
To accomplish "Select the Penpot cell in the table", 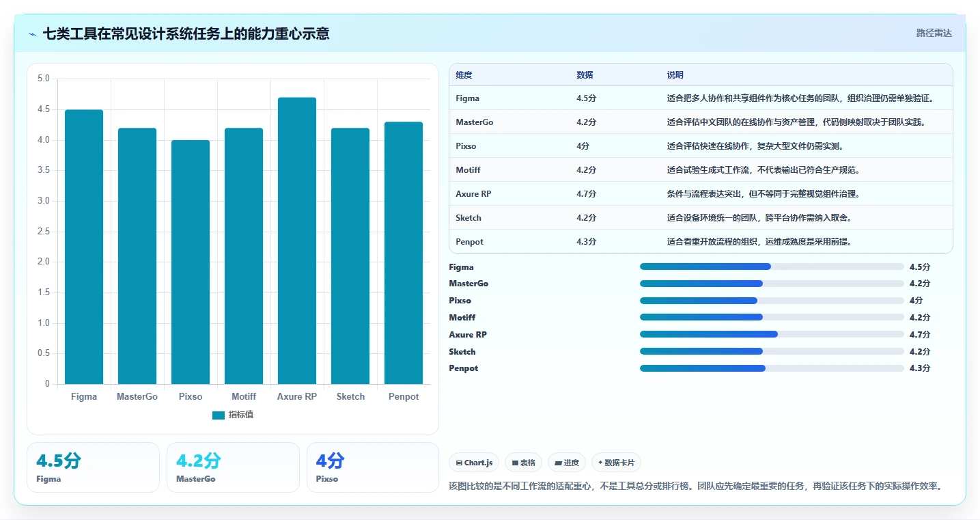I will [469, 242].
